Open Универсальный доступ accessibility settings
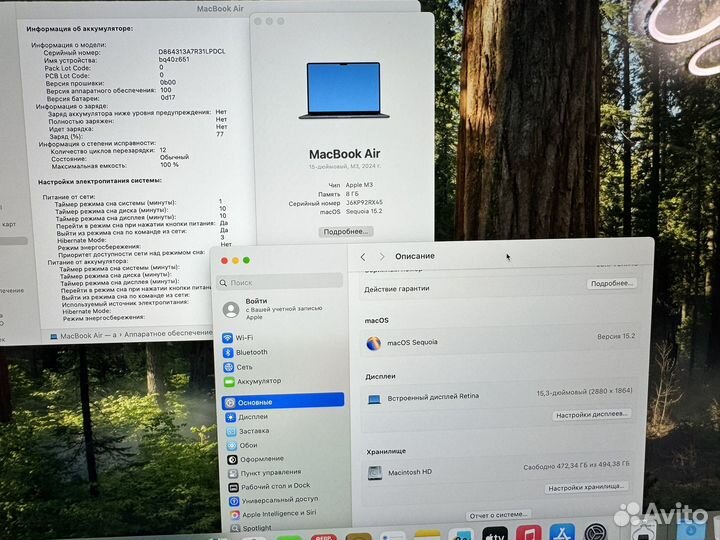Viewport: 720px width, 540px height. [274, 500]
